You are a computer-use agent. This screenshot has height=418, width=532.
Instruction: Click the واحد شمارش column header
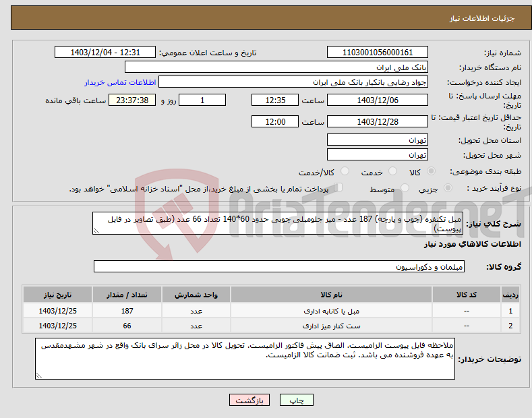pos(196,295)
